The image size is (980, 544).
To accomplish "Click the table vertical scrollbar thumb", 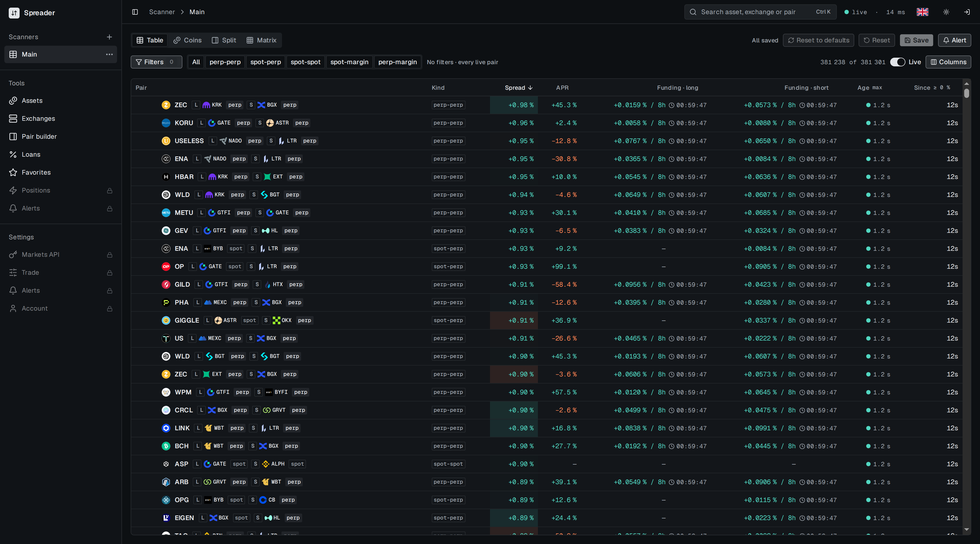I will pyautogui.click(x=967, y=93).
